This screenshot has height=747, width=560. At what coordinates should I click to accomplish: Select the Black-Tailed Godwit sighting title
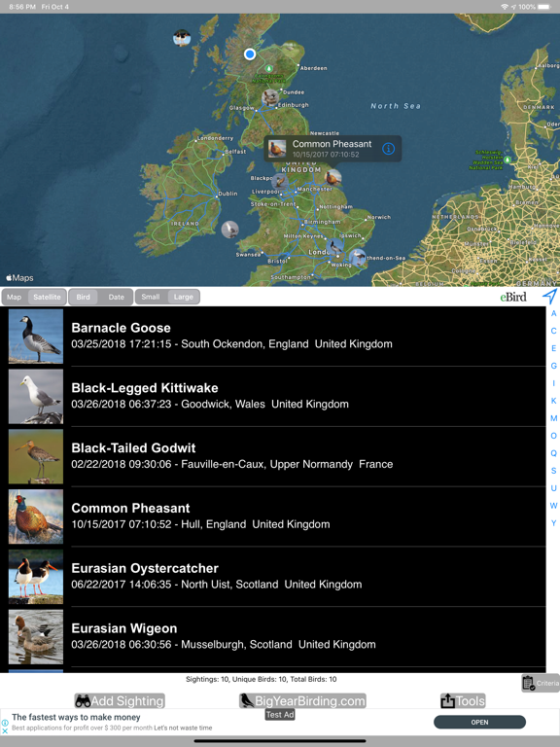pyautogui.click(x=133, y=447)
